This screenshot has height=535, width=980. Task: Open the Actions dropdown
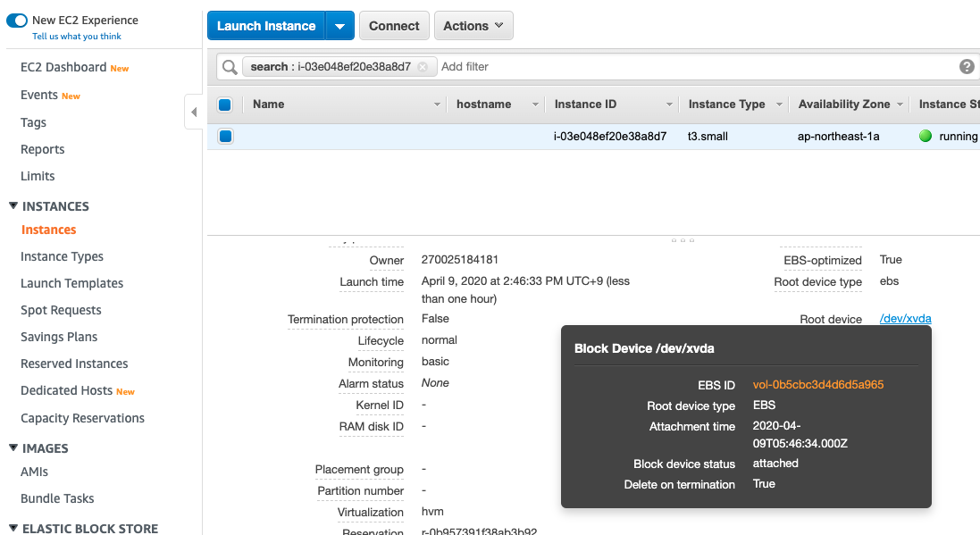[473, 26]
